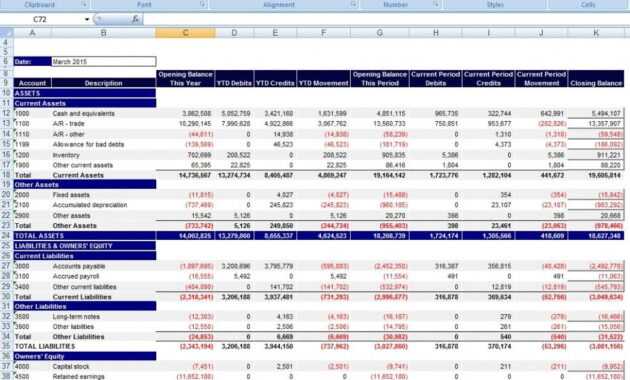
Task: Click the 'Long-term notes' description cell
Action: [x=103, y=317]
